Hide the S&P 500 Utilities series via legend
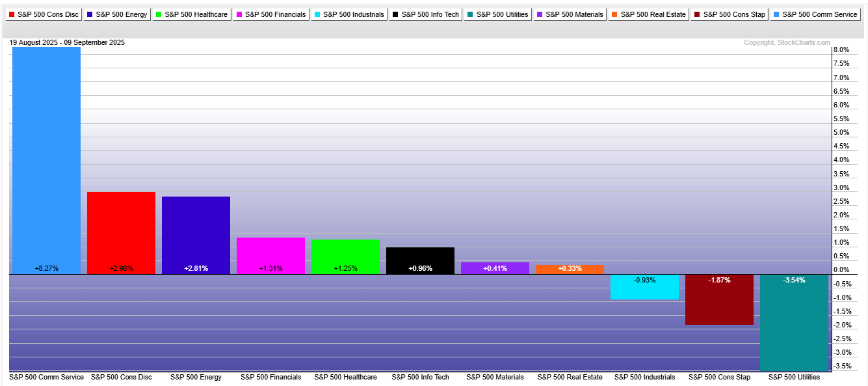This screenshot has width=868, height=386. click(x=497, y=14)
